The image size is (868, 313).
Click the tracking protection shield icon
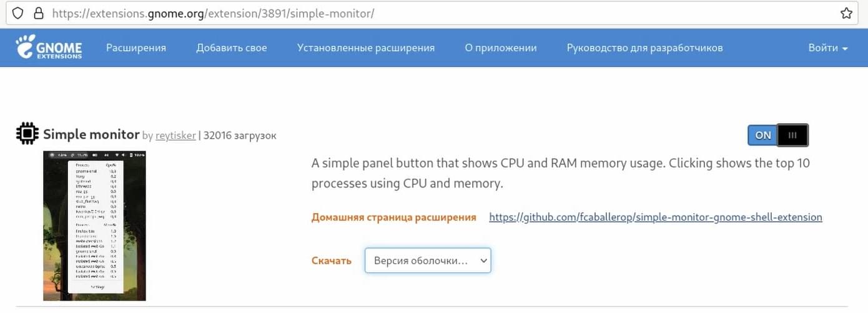(x=18, y=12)
